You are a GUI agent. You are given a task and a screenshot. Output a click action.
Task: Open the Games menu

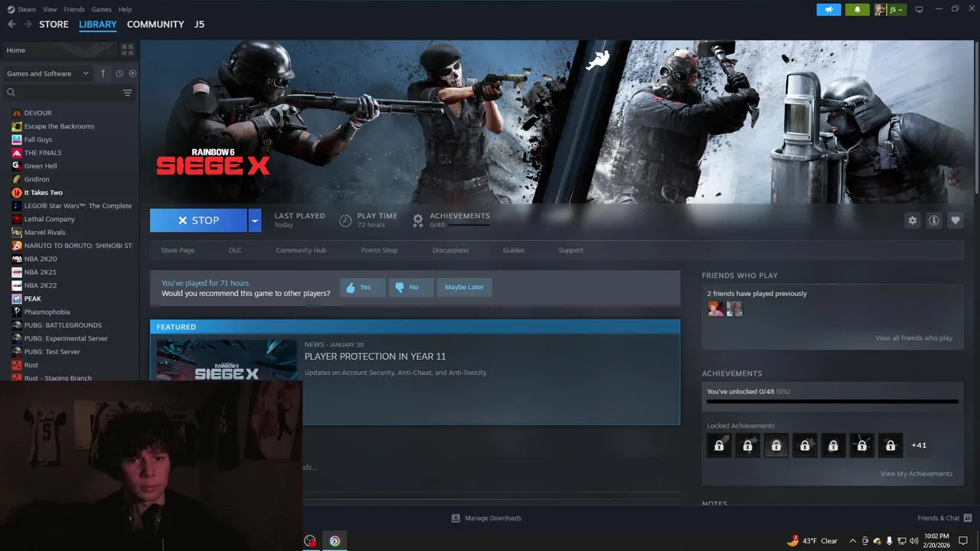[x=101, y=9]
